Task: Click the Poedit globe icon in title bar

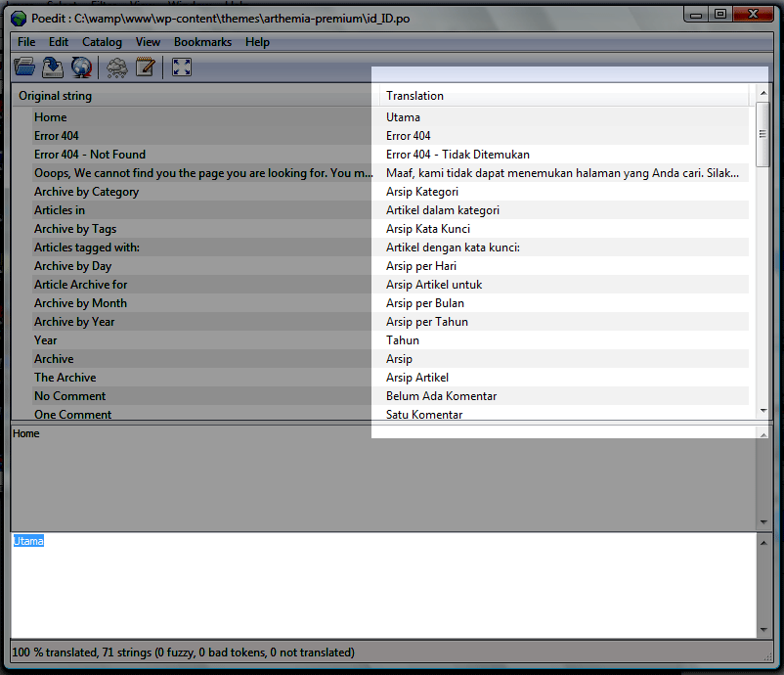Action: click(x=18, y=15)
